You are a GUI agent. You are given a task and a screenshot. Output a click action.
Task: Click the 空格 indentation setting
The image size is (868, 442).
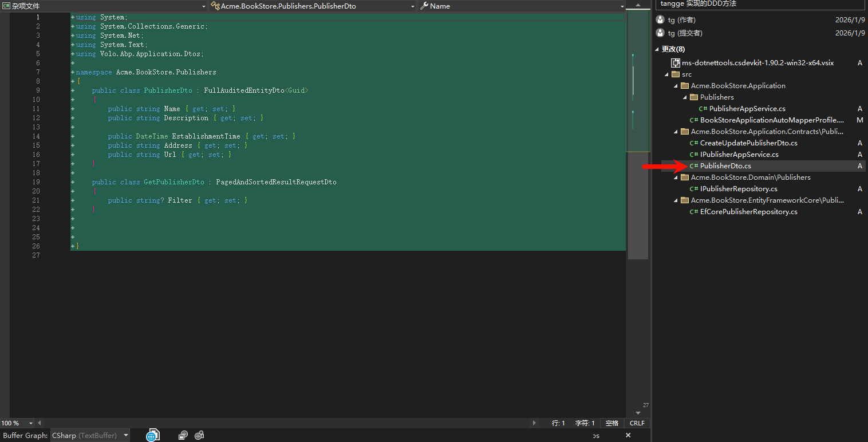click(612, 423)
